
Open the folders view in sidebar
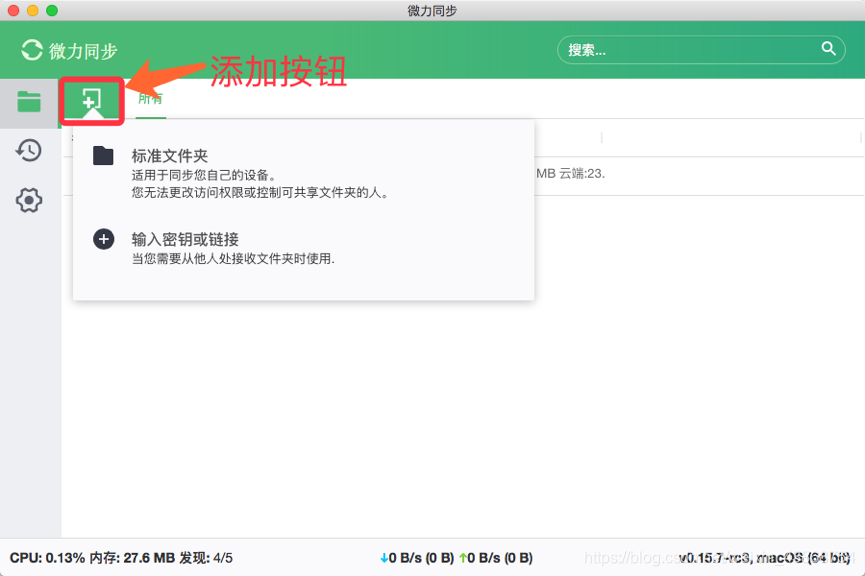click(29, 102)
